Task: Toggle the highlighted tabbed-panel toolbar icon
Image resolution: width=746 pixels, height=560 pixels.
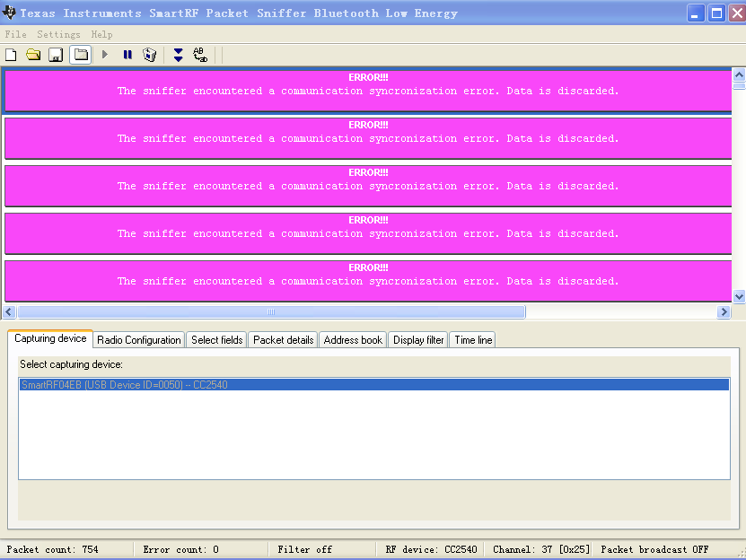Action: pyautogui.click(x=81, y=55)
